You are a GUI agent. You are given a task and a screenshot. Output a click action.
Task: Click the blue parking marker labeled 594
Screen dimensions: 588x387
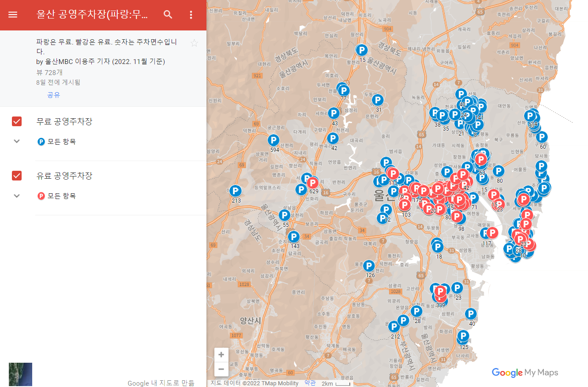[x=274, y=140]
